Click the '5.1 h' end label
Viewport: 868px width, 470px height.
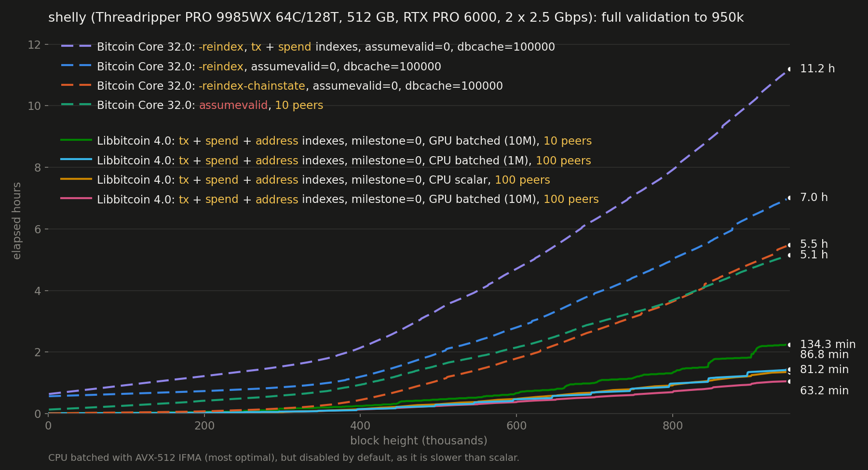click(x=814, y=255)
